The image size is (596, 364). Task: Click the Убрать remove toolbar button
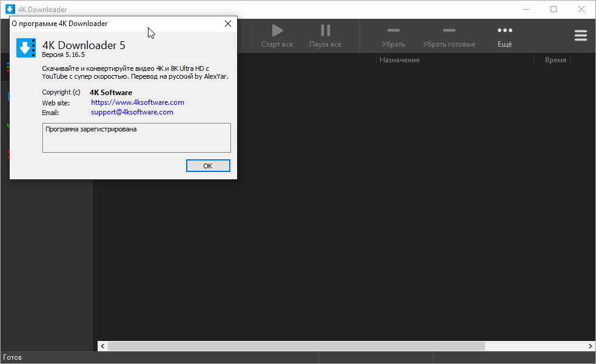click(x=393, y=36)
